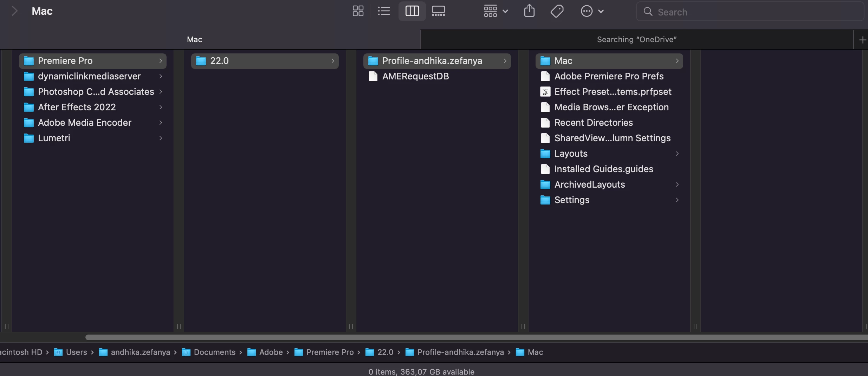868x376 pixels.
Task: Click Mac in the path bar
Action: point(529,352)
